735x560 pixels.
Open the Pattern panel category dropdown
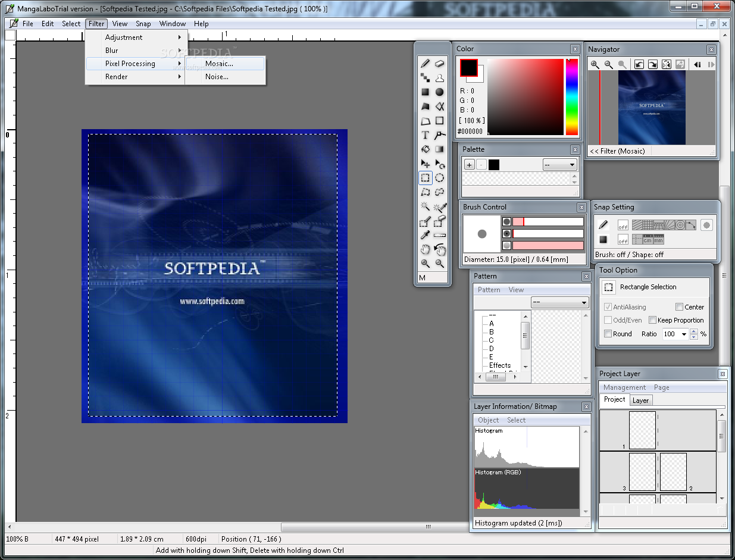559,302
